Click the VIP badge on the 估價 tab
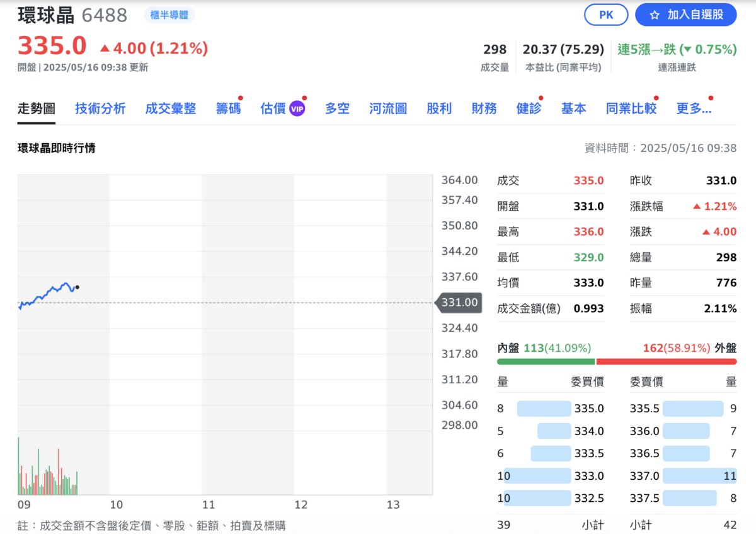 pos(296,108)
